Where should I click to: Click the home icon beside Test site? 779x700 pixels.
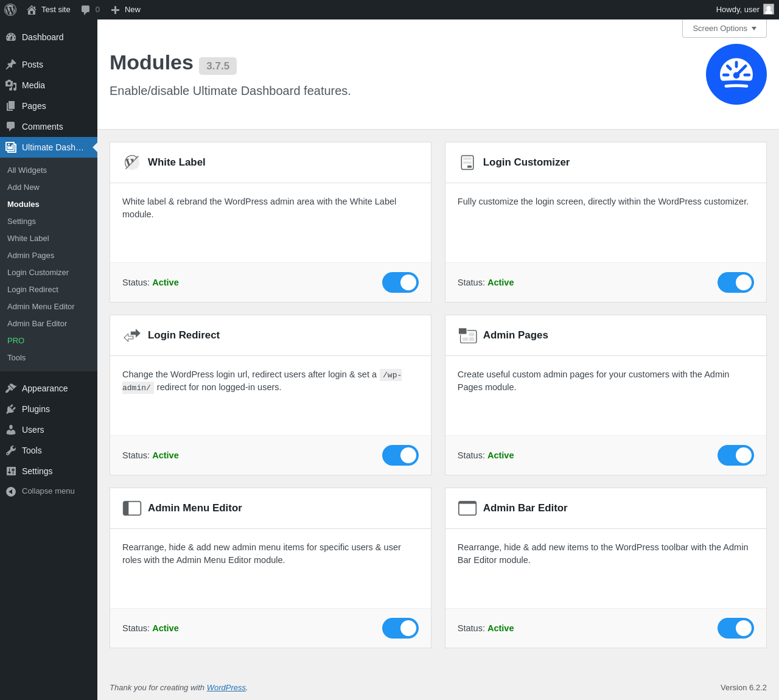tap(32, 10)
